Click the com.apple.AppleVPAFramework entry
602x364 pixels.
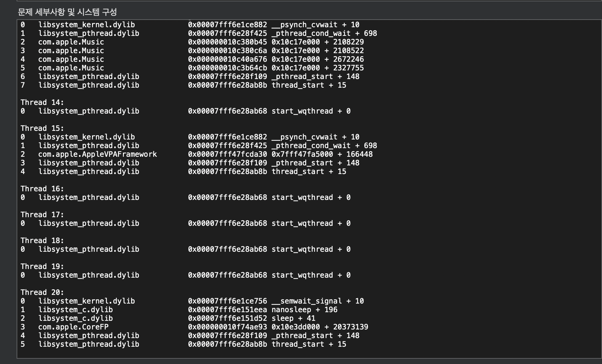tap(97, 154)
